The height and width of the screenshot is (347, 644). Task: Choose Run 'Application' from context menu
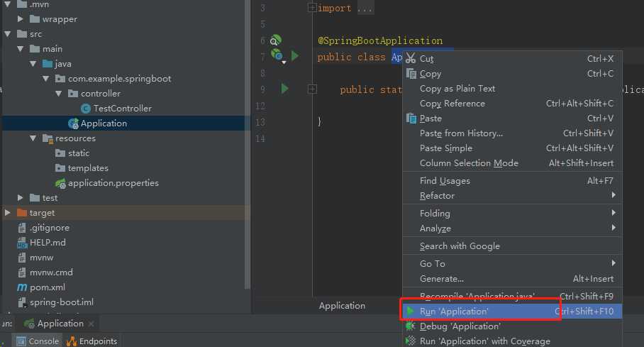454,312
